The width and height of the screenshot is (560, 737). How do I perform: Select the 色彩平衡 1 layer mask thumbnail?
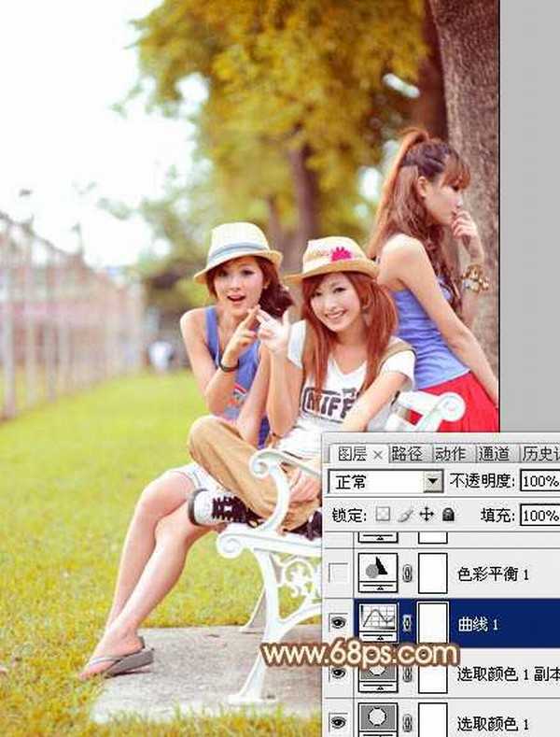point(432,574)
